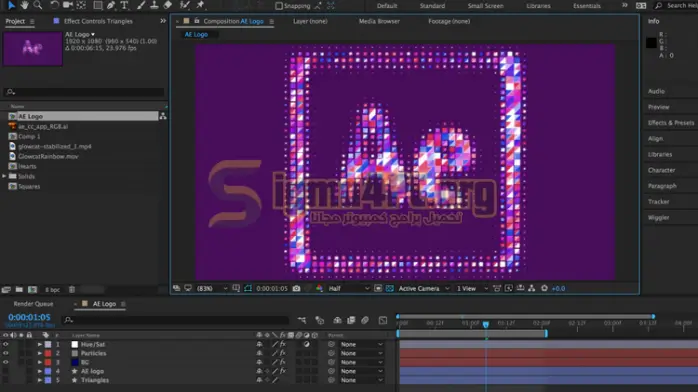Screen dimensions: 698x392
Task: Toggle the effects fx switch on Particles layer
Action: (283, 353)
